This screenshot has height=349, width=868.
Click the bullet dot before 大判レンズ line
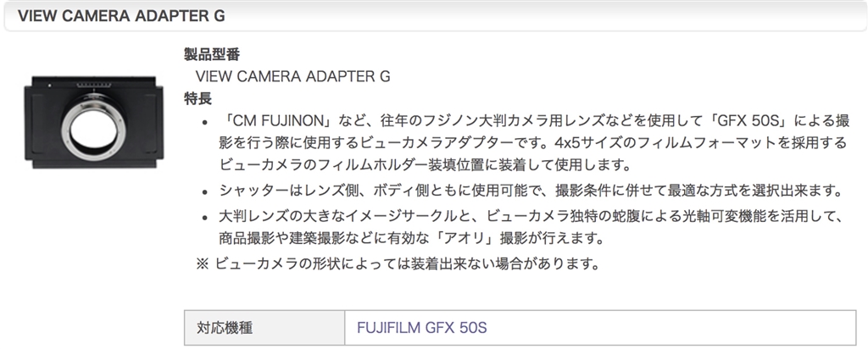(x=204, y=216)
